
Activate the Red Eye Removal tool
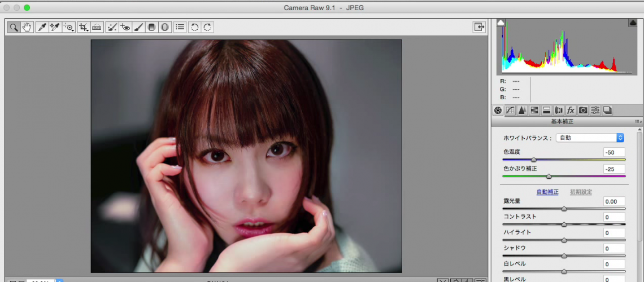point(125,27)
